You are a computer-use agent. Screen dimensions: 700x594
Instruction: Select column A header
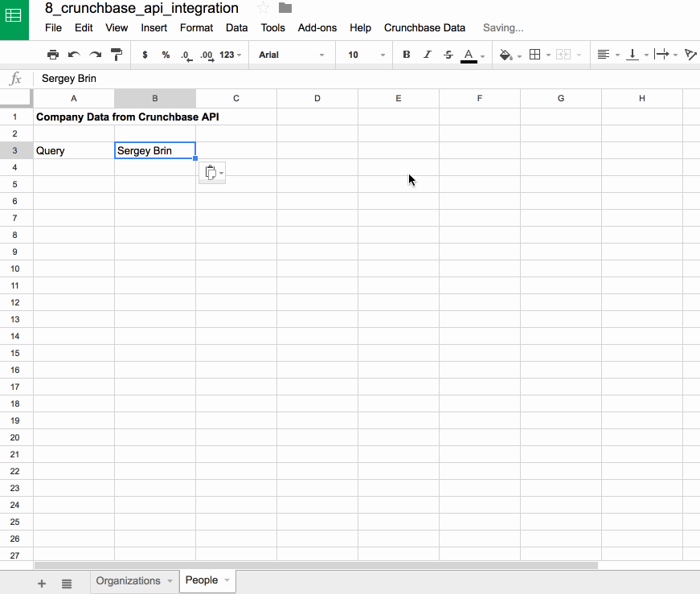click(74, 98)
